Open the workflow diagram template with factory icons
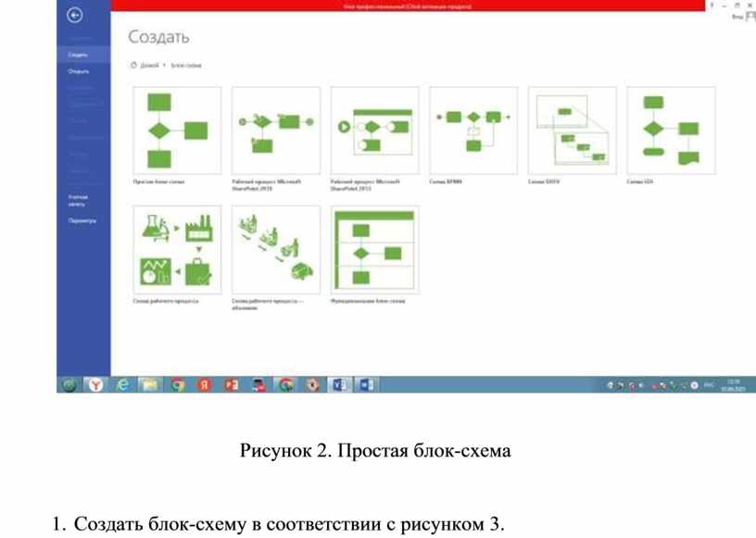The image size is (756, 538). click(x=177, y=249)
